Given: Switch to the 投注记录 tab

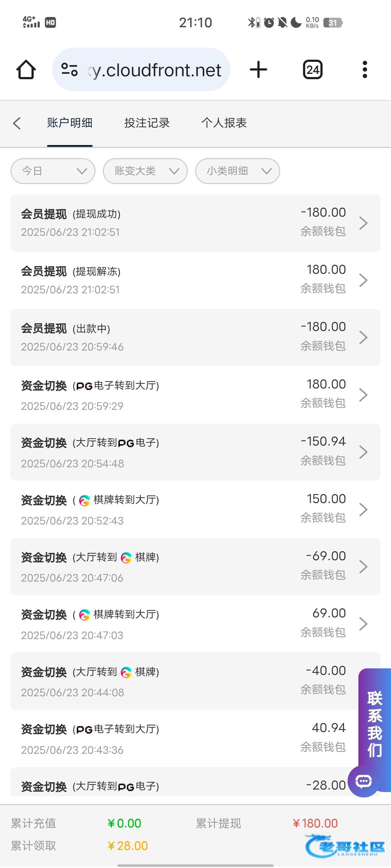Looking at the screenshot, I should 147,123.
